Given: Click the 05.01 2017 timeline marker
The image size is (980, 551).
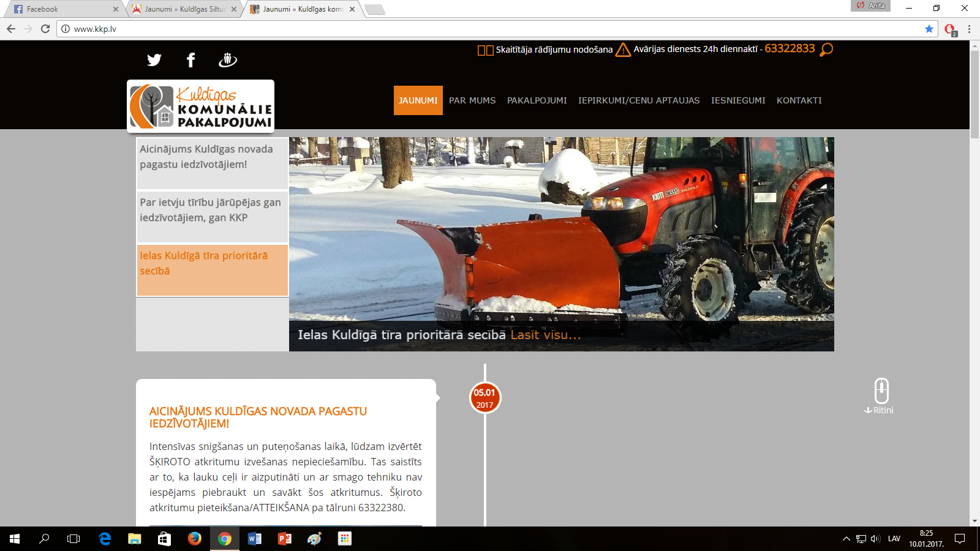Looking at the screenshot, I should (484, 398).
